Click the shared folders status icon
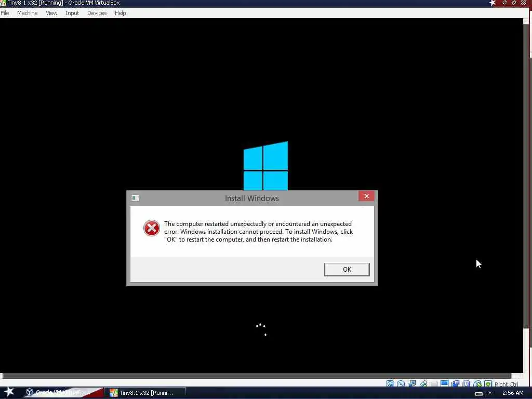 (x=434, y=384)
